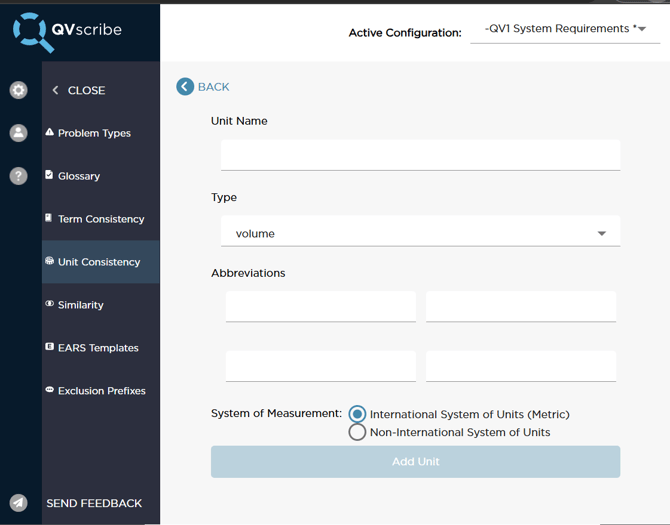Click the paper plane feedback icon

(x=18, y=503)
